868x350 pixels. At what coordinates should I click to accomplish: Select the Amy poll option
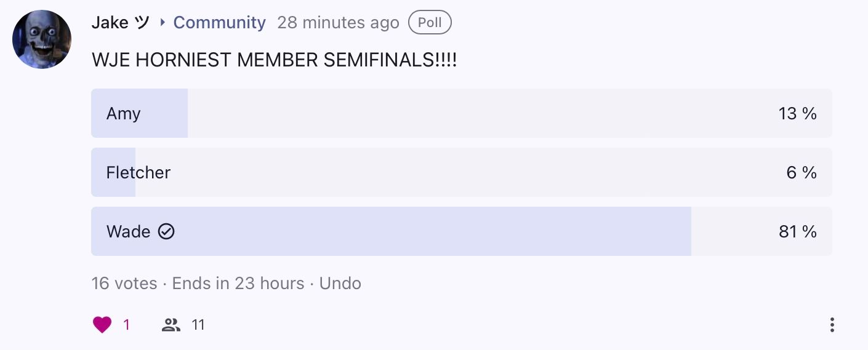461,113
